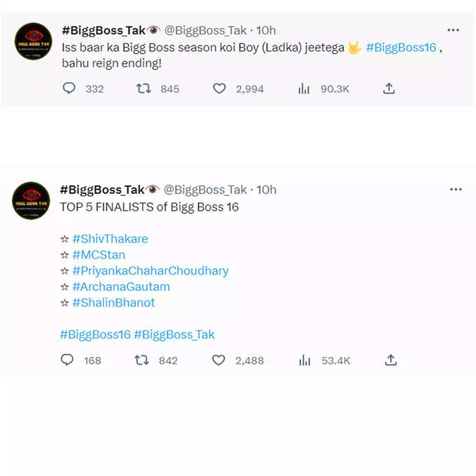Share the TOP 5 FINALISTS tweet

(x=391, y=360)
